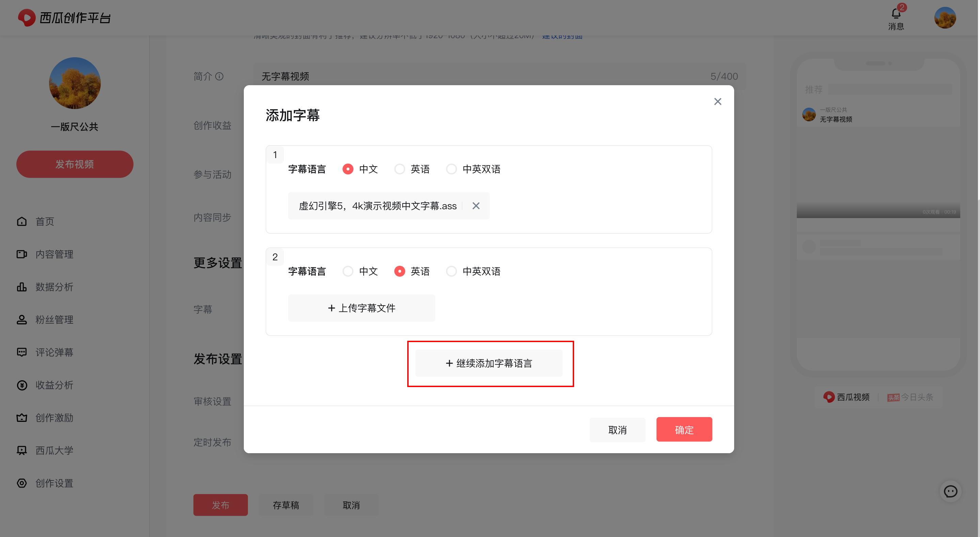980x537 pixels.
Task: Open 粉丝管理 via the person icon
Action: [22, 320]
